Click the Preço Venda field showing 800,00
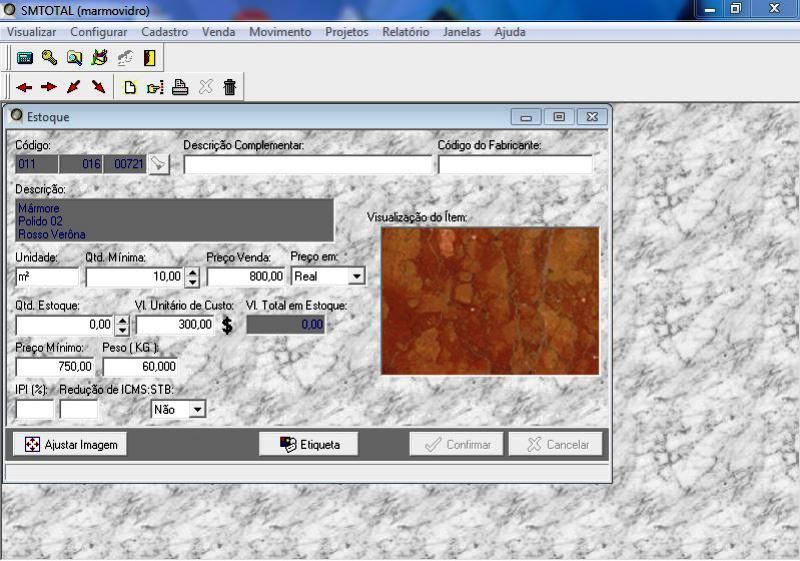This screenshot has width=800, height=561. [246, 277]
